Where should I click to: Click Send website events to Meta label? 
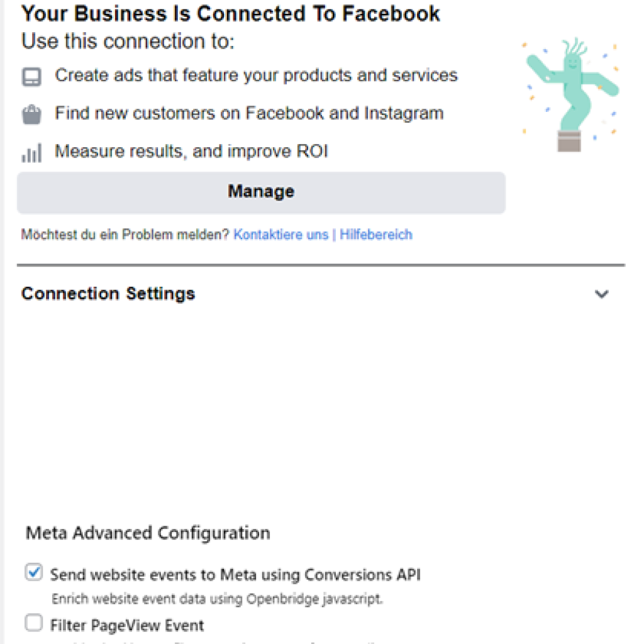(x=235, y=575)
